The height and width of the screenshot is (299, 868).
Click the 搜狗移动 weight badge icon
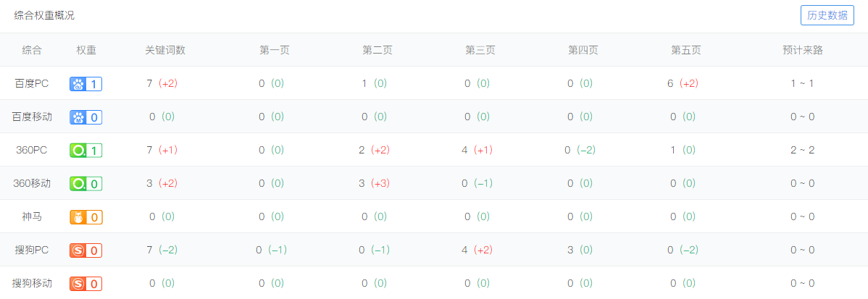click(x=85, y=284)
